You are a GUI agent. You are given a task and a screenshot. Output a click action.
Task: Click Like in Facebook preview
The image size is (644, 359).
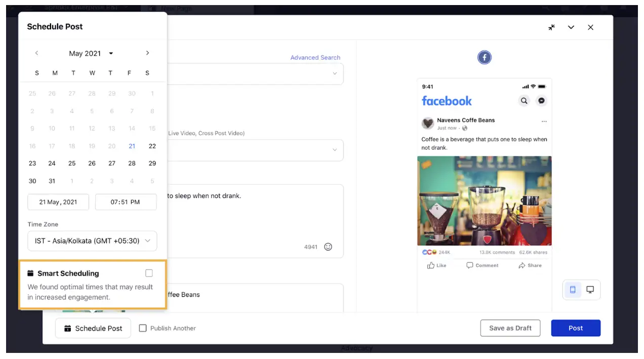pyautogui.click(x=436, y=265)
